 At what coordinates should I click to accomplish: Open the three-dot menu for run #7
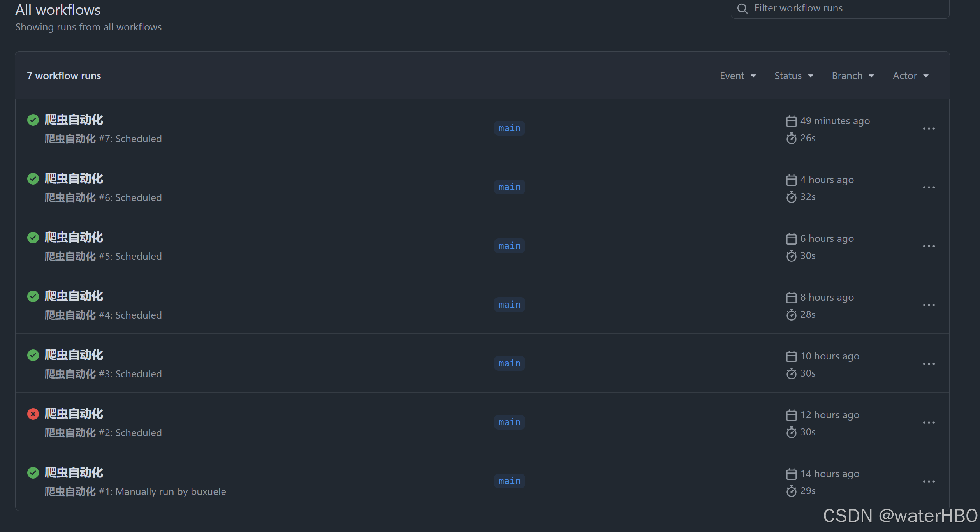(x=929, y=129)
